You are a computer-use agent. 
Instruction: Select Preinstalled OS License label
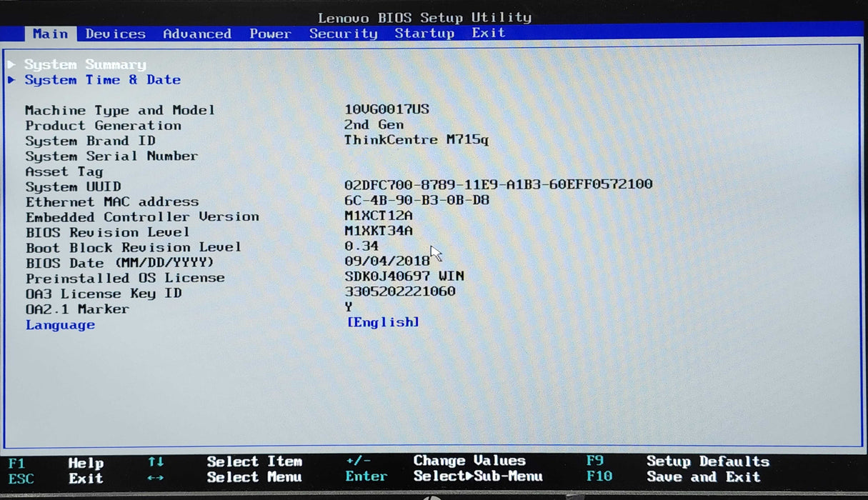(x=125, y=278)
